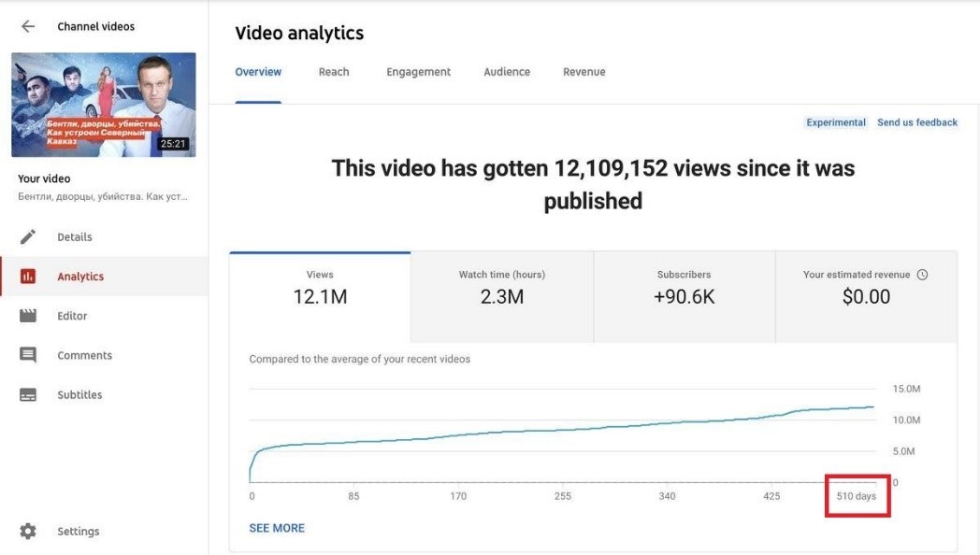The image size is (980, 555).
Task: Select the Overview tab
Action: [258, 72]
